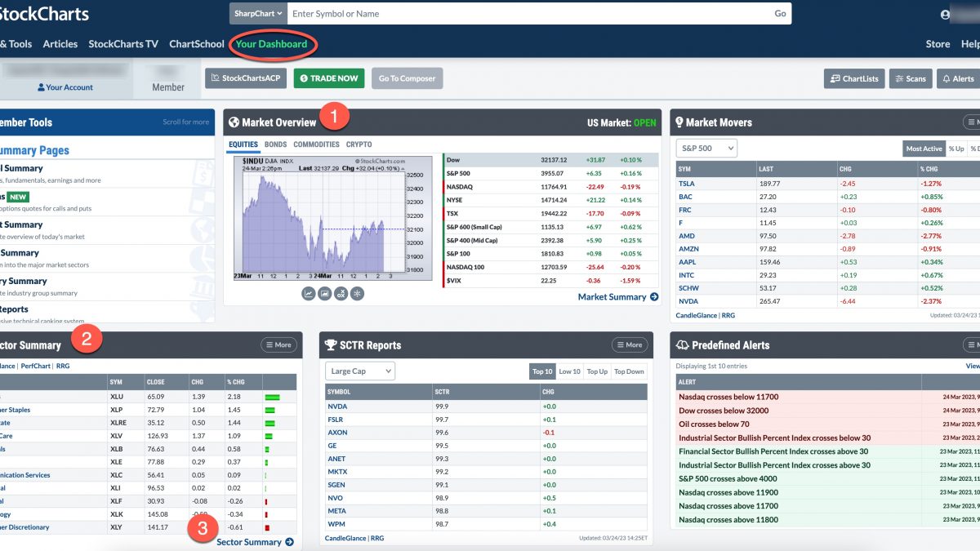Click the arrow icon beside Market Summary
This screenshot has height=551, width=980.
(x=654, y=297)
